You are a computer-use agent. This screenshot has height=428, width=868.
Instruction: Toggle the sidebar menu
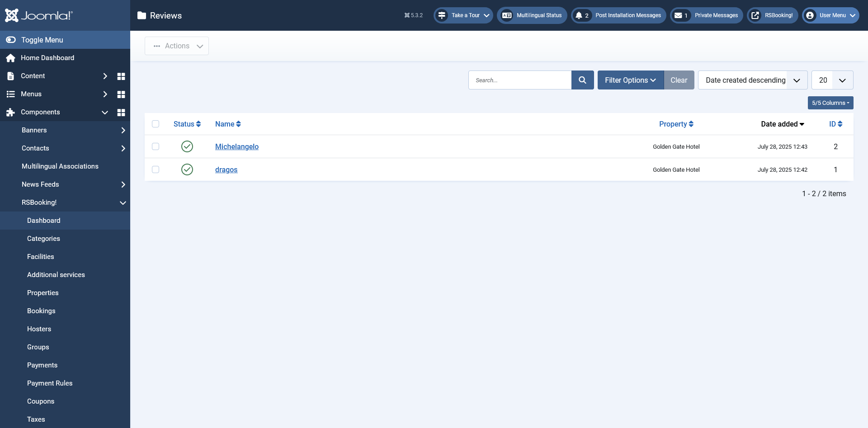point(65,40)
